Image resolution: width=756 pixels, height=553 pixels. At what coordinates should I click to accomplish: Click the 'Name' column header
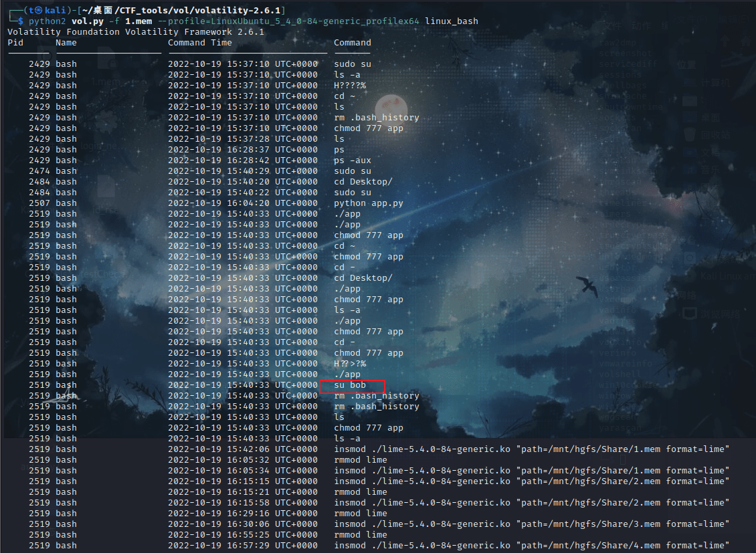click(x=66, y=42)
